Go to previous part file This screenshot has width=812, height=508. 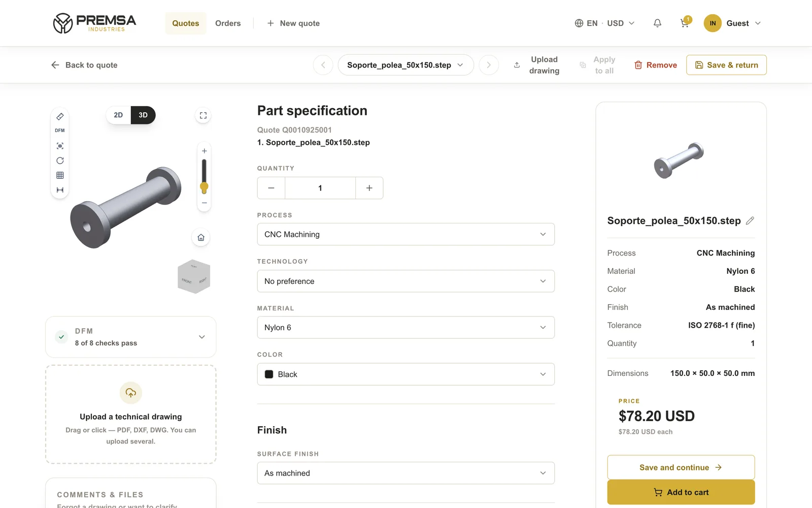[323, 65]
